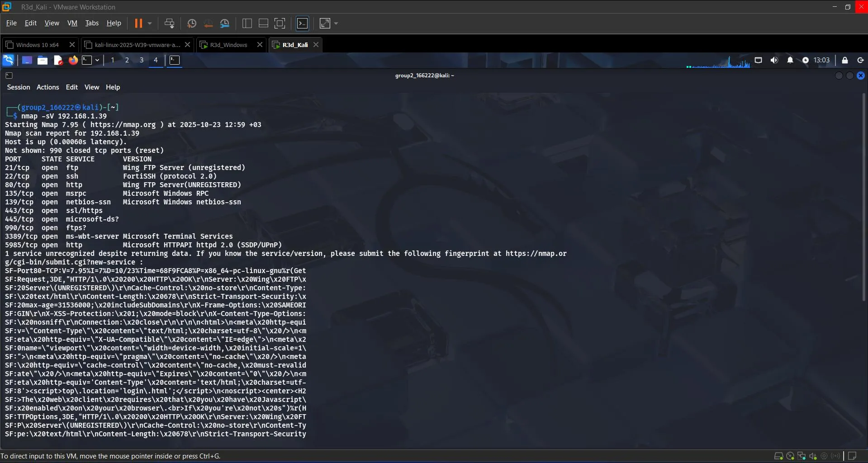The image size is (868, 463).
Task: Launch Firefox from the Kali panel
Action: coord(73,60)
